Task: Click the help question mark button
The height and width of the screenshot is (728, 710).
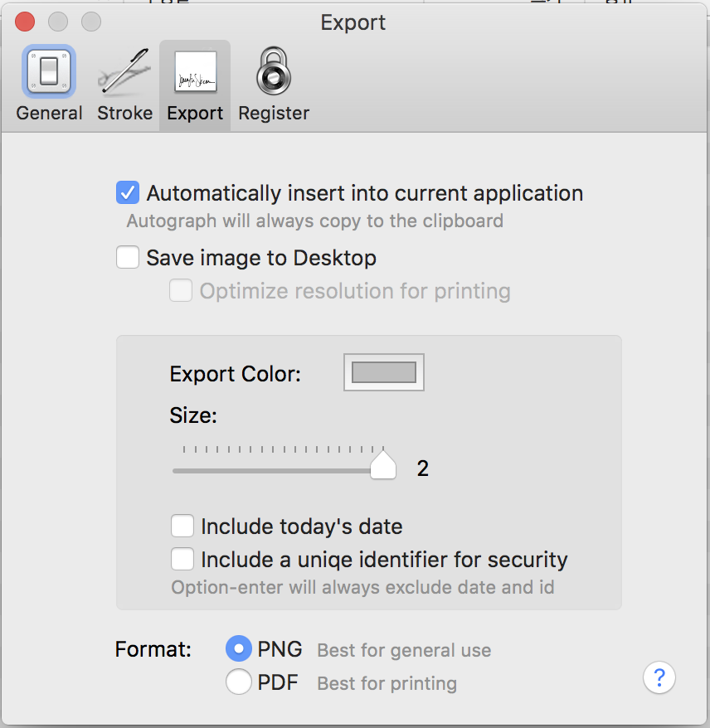Action: tap(659, 677)
